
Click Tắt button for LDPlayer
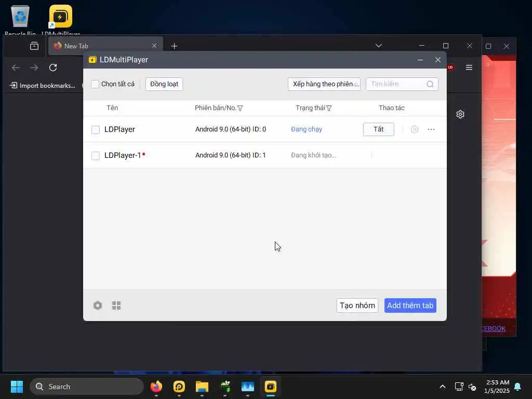point(379,129)
